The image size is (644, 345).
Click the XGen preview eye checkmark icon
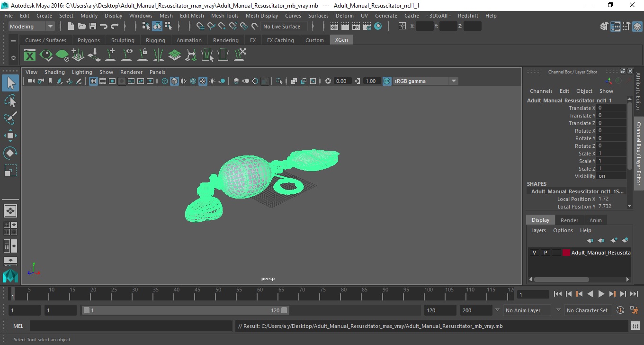tap(46, 55)
